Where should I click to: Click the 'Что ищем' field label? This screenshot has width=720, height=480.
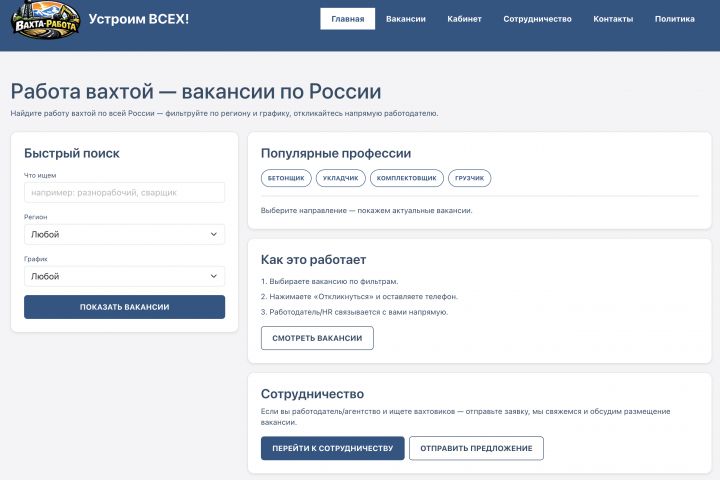tap(40, 175)
